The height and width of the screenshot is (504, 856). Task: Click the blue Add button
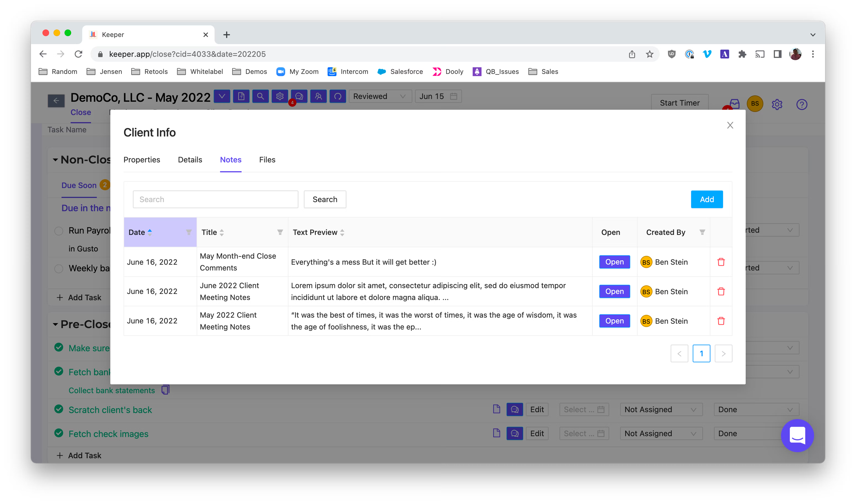pos(707,199)
